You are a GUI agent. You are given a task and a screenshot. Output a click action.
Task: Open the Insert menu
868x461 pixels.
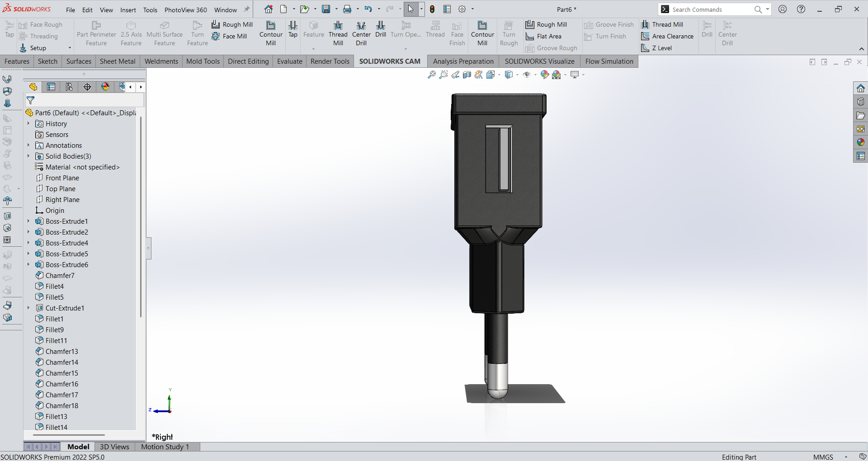[128, 9]
